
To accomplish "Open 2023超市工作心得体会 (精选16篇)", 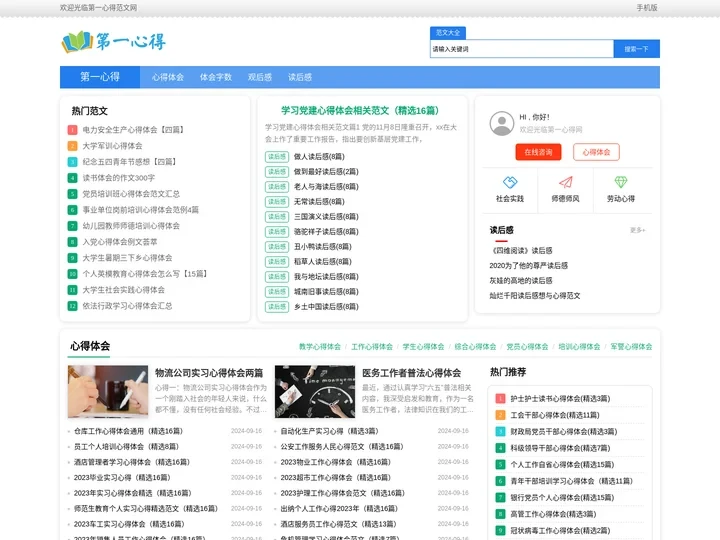I will click(x=336, y=478).
